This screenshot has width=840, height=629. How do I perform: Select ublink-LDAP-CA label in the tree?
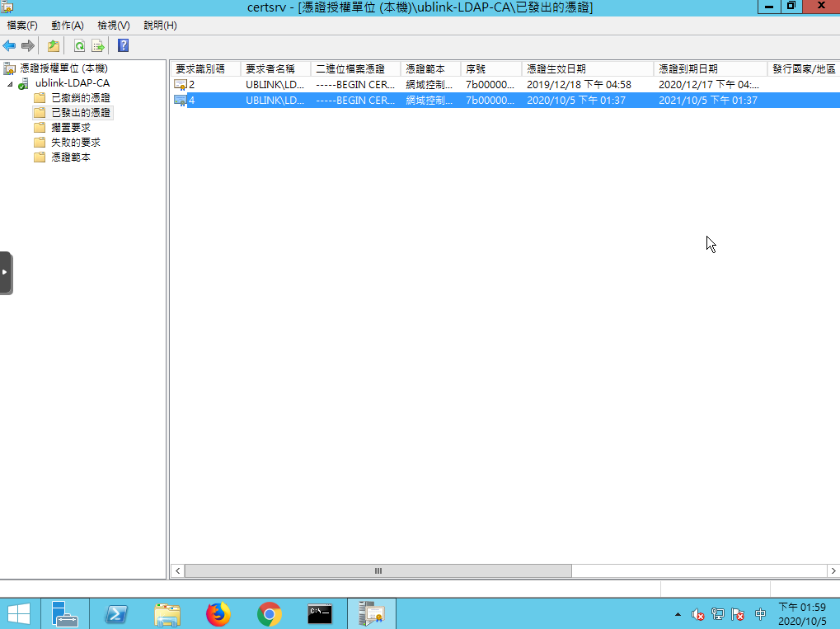[x=73, y=83]
